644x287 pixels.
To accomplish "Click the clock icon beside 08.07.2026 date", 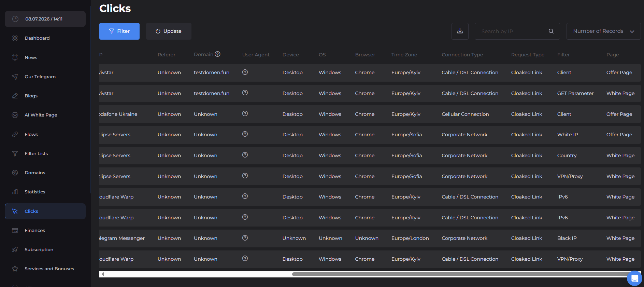I will (x=15, y=19).
